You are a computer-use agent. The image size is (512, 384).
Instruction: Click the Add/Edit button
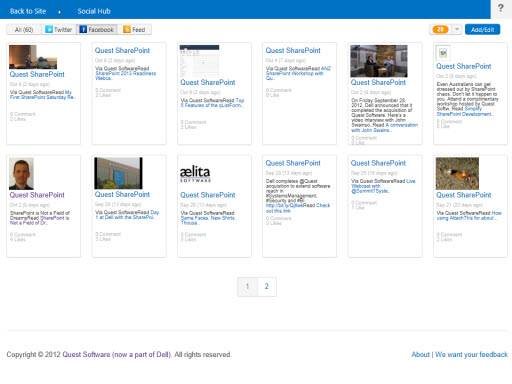[x=482, y=29]
